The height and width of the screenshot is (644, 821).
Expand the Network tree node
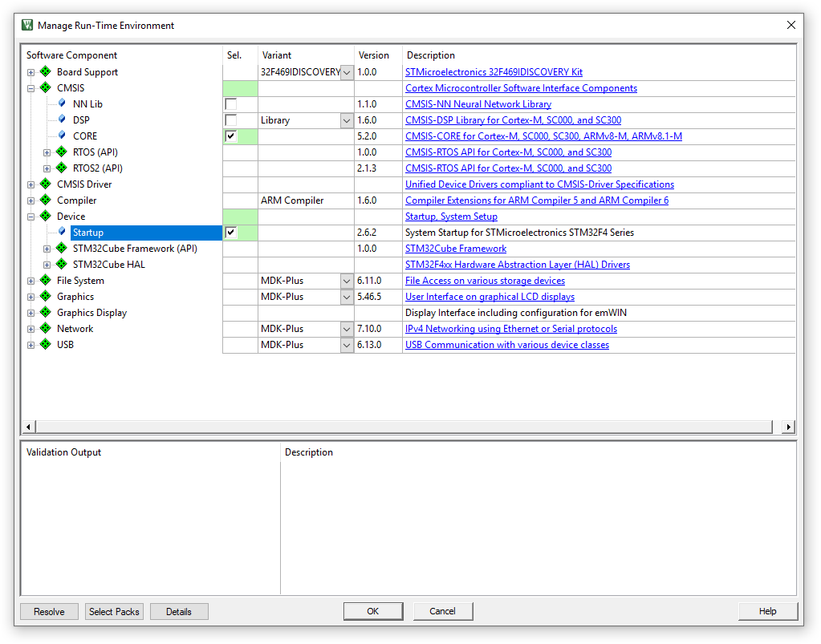coord(30,330)
